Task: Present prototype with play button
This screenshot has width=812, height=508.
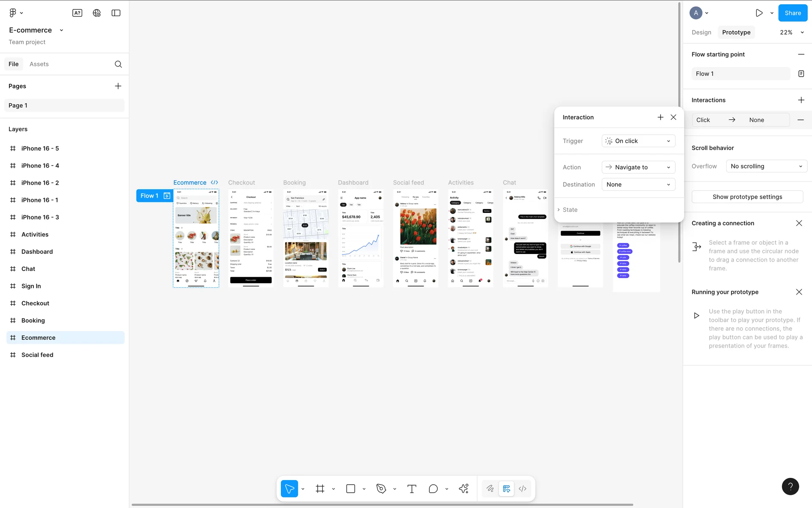Action: [x=759, y=13]
